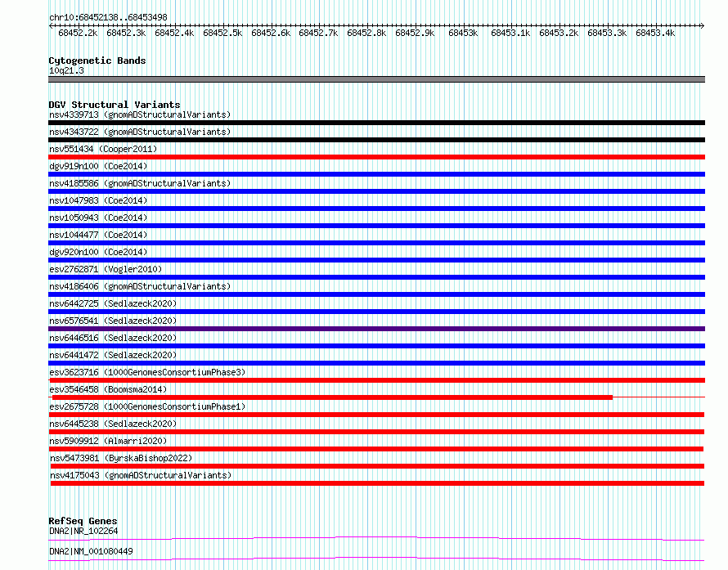The image size is (728, 570).
Task: Click the blue bar under dgv919n100
Action: [376, 174]
